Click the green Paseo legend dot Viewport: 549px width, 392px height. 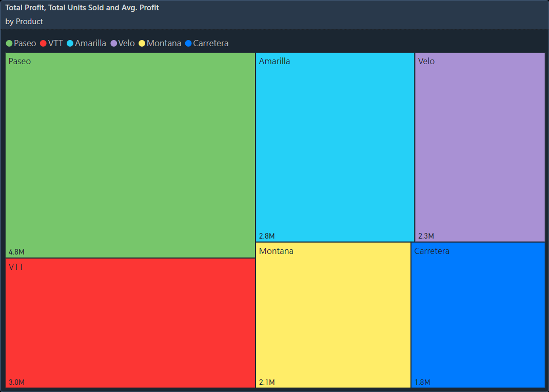click(9, 44)
